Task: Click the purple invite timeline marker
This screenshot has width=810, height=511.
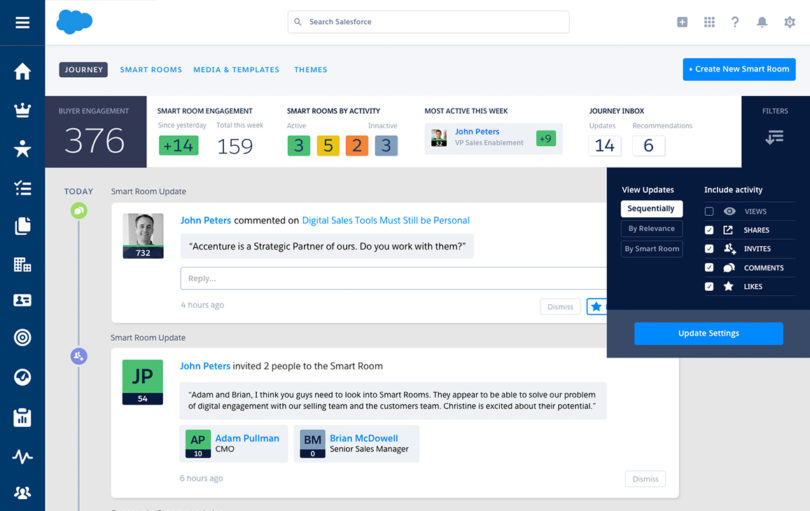Action: 79,356
